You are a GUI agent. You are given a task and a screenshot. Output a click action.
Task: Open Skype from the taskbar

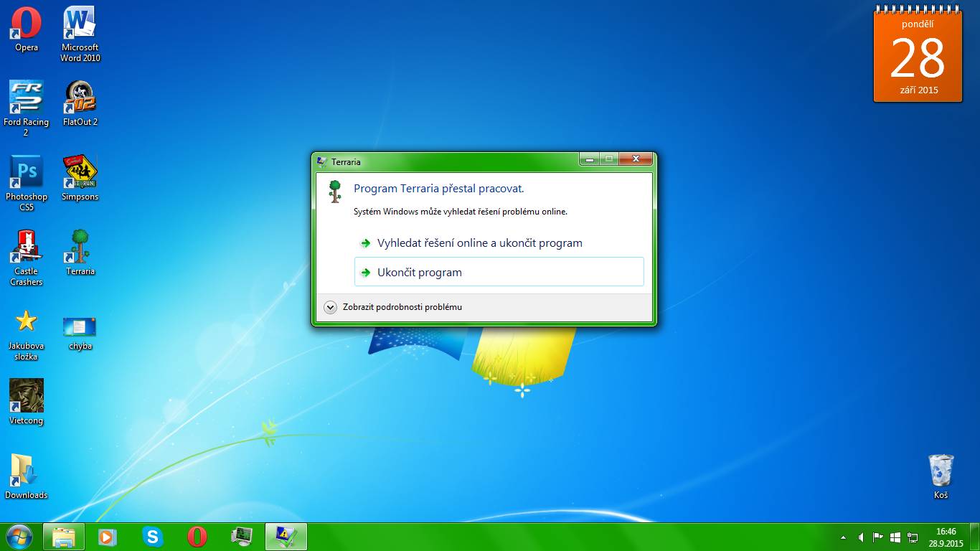[x=152, y=537]
